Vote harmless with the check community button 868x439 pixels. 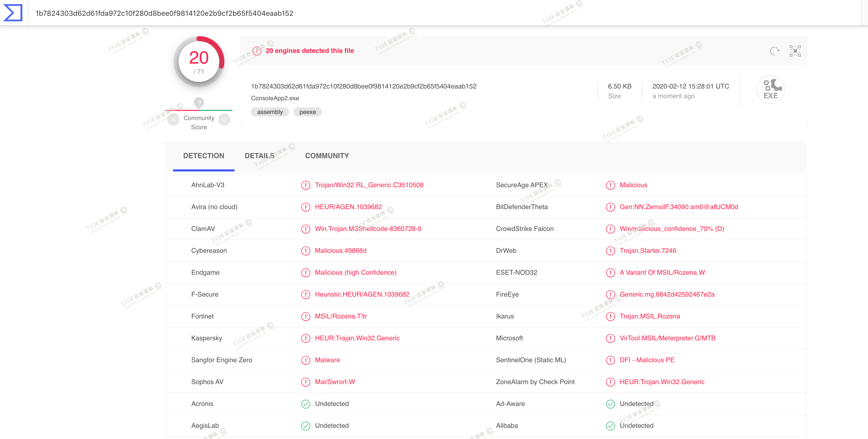(x=224, y=119)
